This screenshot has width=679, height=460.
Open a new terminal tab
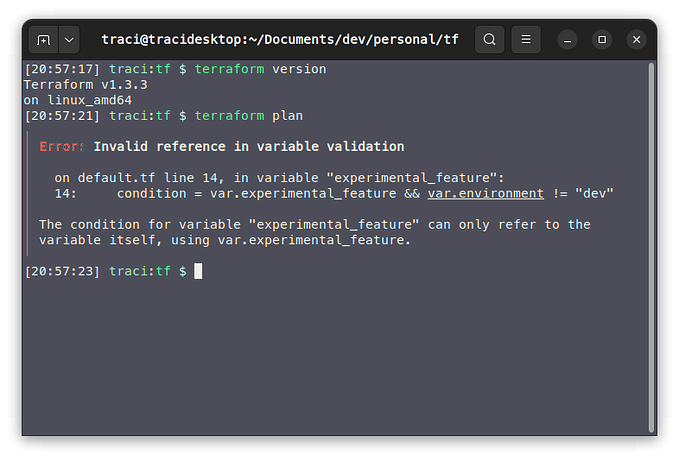pyautogui.click(x=43, y=40)
